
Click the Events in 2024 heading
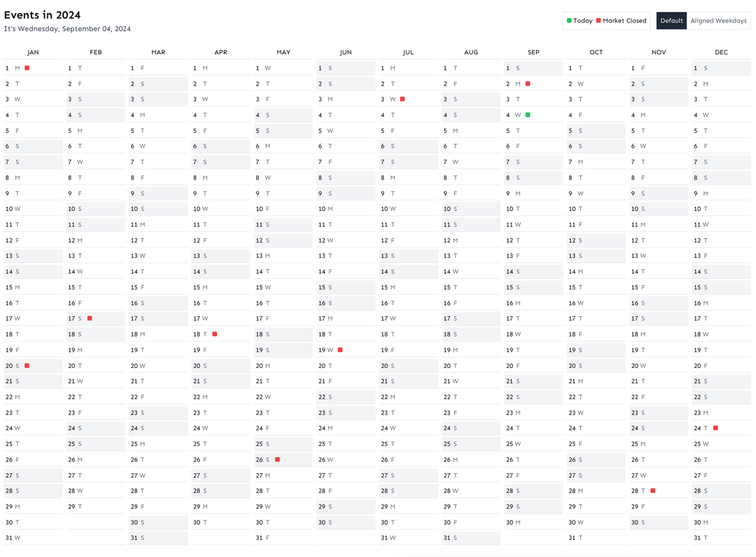[42, 15]
